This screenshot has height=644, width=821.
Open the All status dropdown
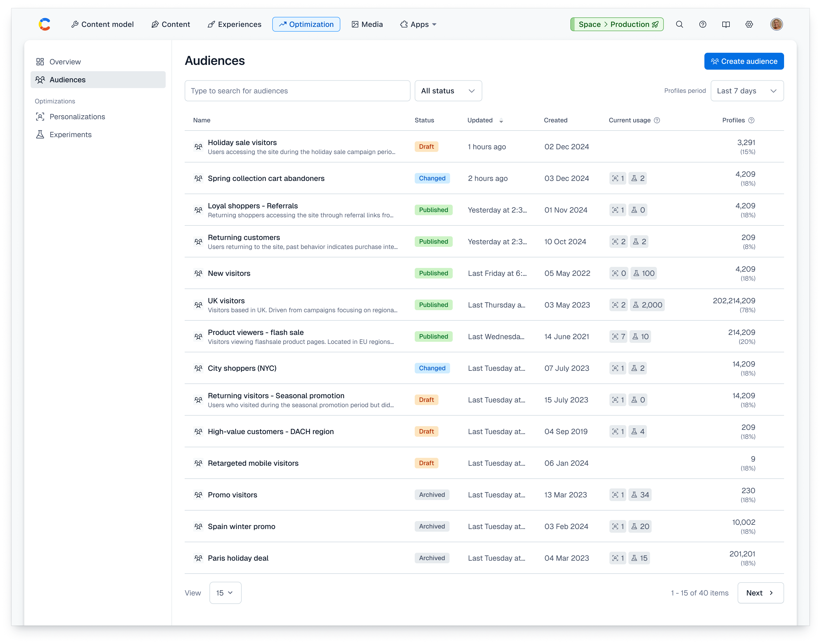[448, 91]
